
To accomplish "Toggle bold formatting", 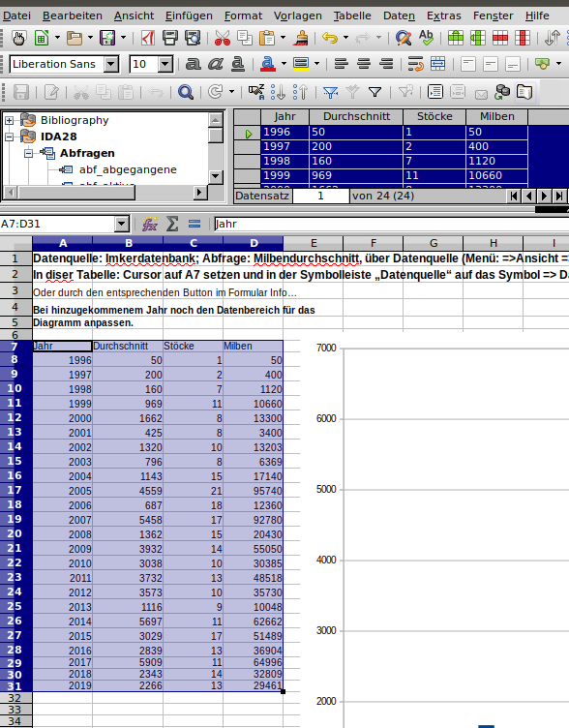I will pyautogui.click(x=194, y=64).
